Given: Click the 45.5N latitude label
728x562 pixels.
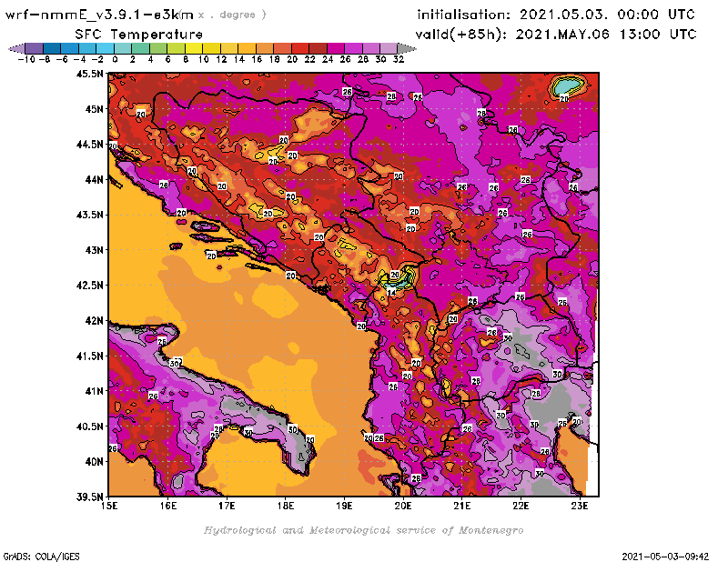Looking at the screenshot, I should (89, 74).
